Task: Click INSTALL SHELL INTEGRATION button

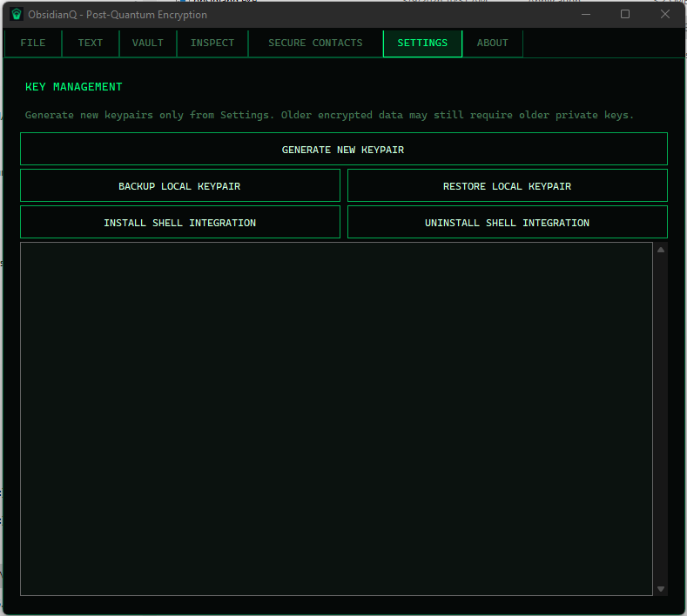Action: tap(180, 223)
